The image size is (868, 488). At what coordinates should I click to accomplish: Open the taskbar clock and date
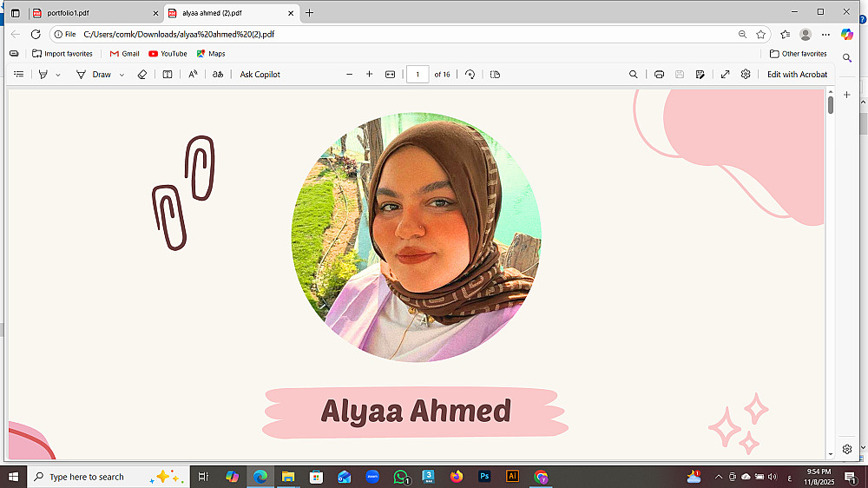tap(819, 477)
